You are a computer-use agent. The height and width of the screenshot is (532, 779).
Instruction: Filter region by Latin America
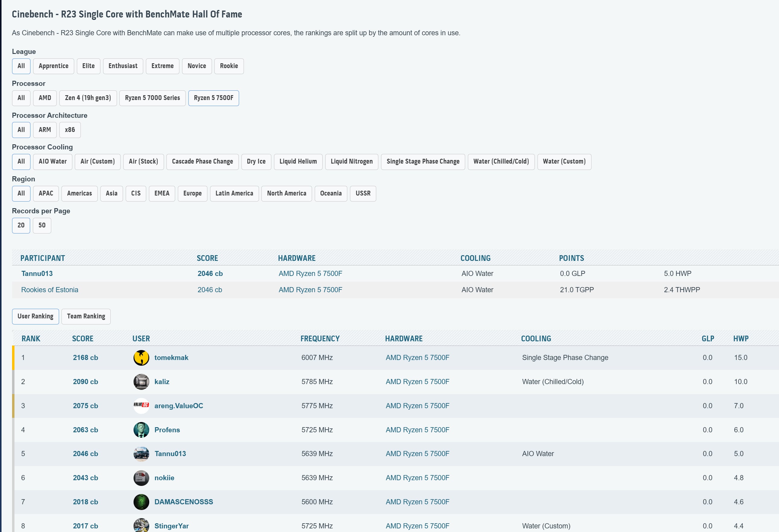234,193
